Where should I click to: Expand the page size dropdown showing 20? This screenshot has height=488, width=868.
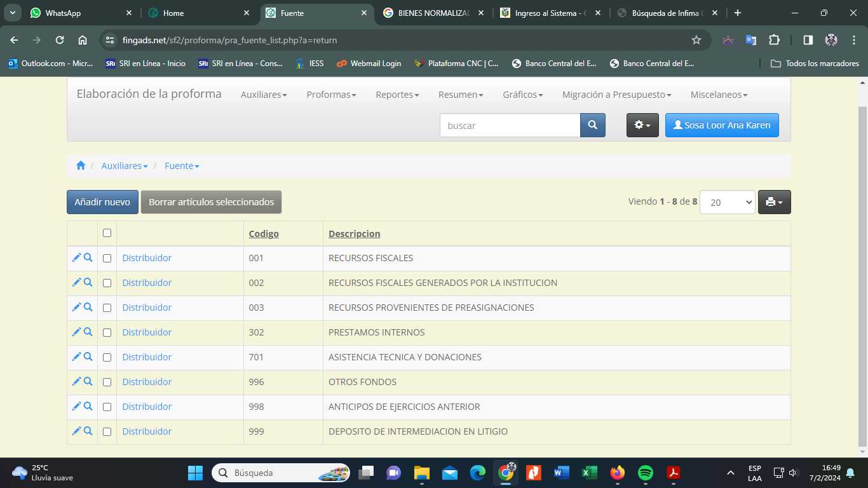727,202
